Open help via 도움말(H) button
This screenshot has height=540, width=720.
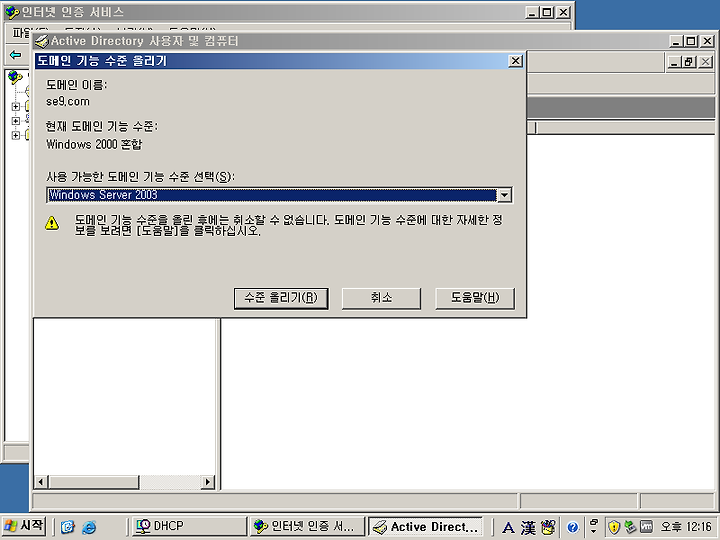click(x=475, y=298)
